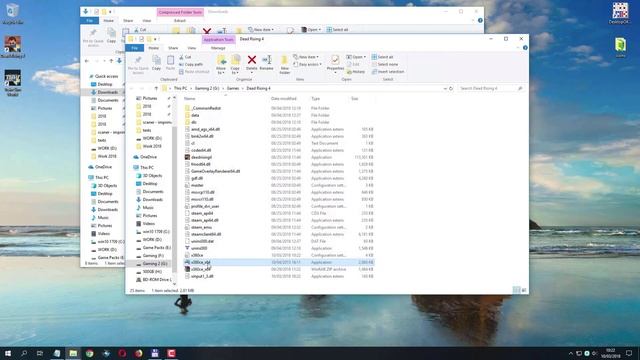Viewport: 640px width, 360px height.
Task: Open the Easy access dropdown
Action: (x=308, y=64)
